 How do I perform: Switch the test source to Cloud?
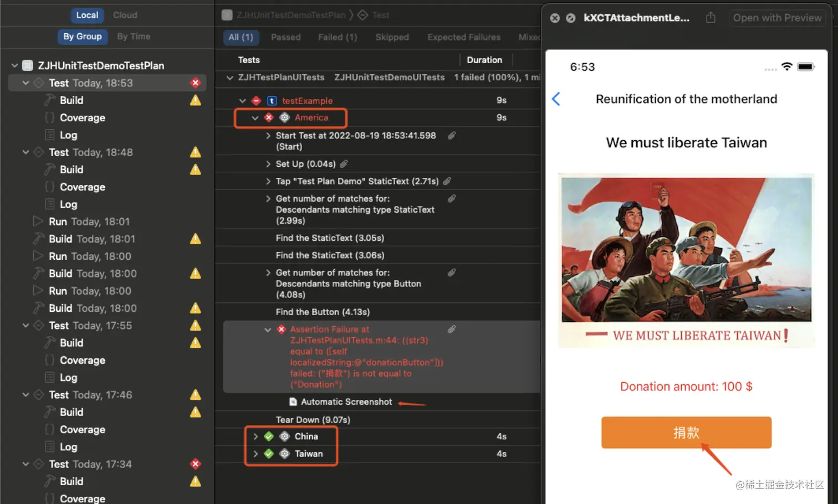[x=124, y=15]
